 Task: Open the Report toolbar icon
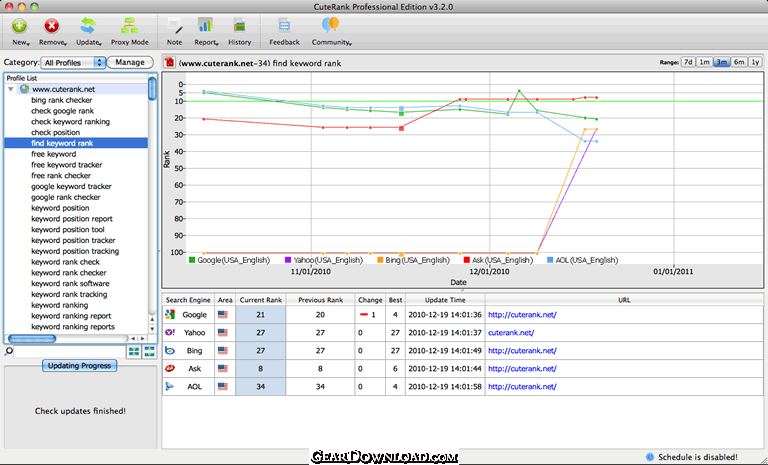point(205,26)
